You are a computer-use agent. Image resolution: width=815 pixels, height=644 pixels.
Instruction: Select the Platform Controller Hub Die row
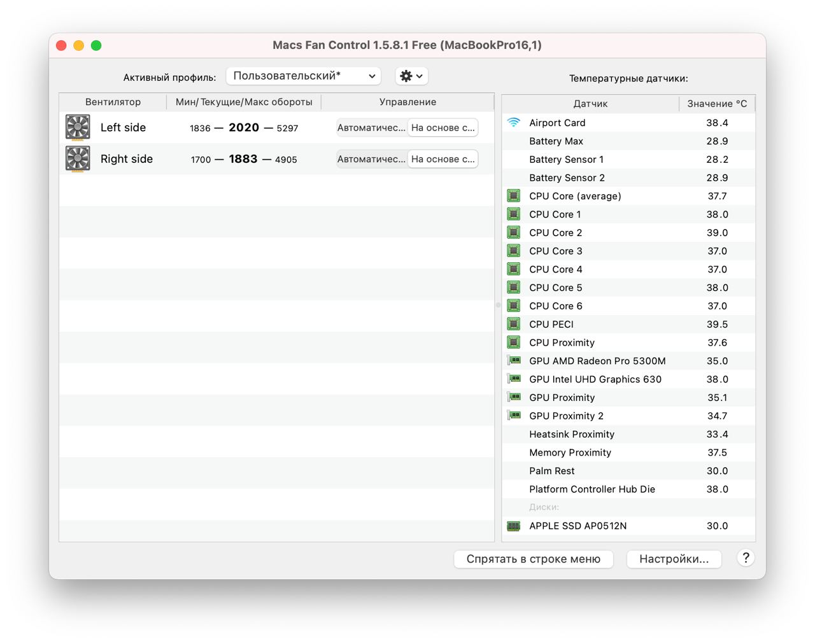click(628, 489)
